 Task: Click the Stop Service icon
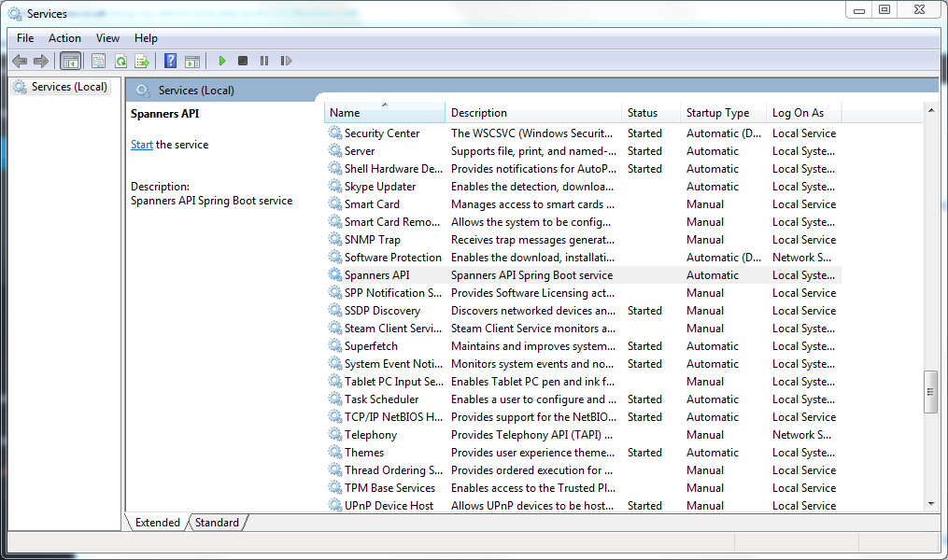tap(243, 61)
